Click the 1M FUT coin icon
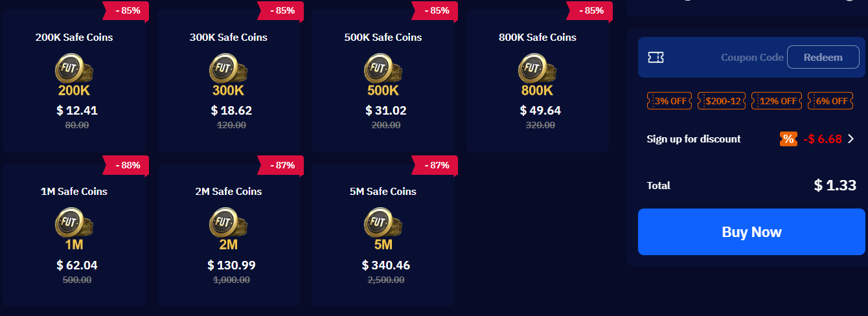The image size is (868, 316). click(x=74, y=222)
